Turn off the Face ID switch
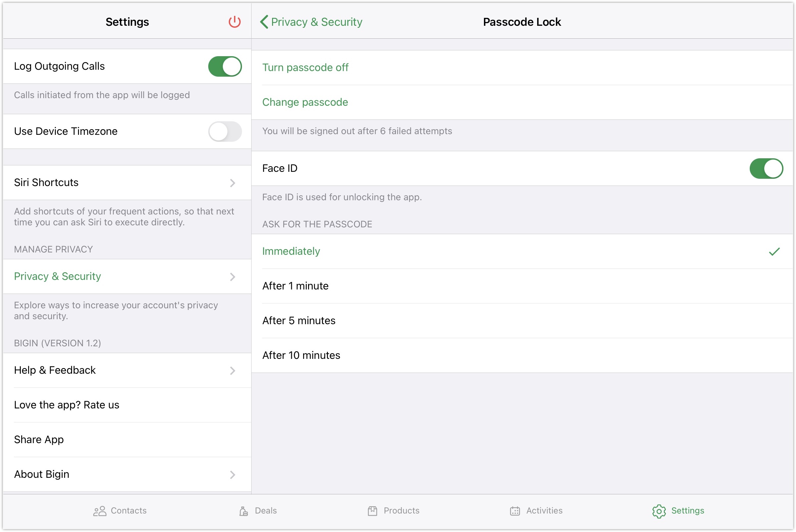This screenshot has width=796, height=532. 766,168
